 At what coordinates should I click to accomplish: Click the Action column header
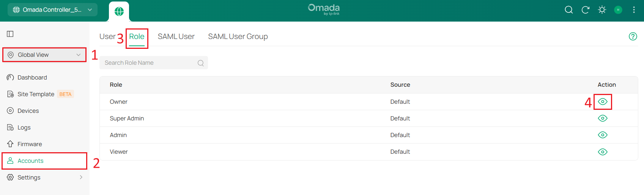(x=606, y=85)
